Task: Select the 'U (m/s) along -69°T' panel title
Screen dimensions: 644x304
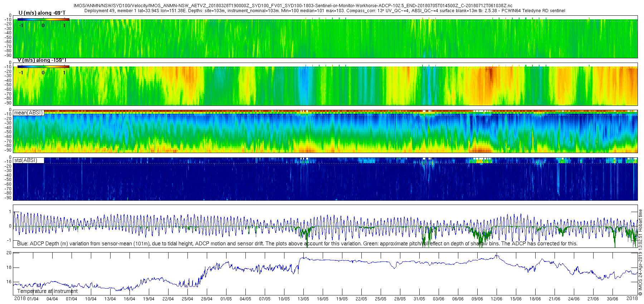Action: coord(42,13)
